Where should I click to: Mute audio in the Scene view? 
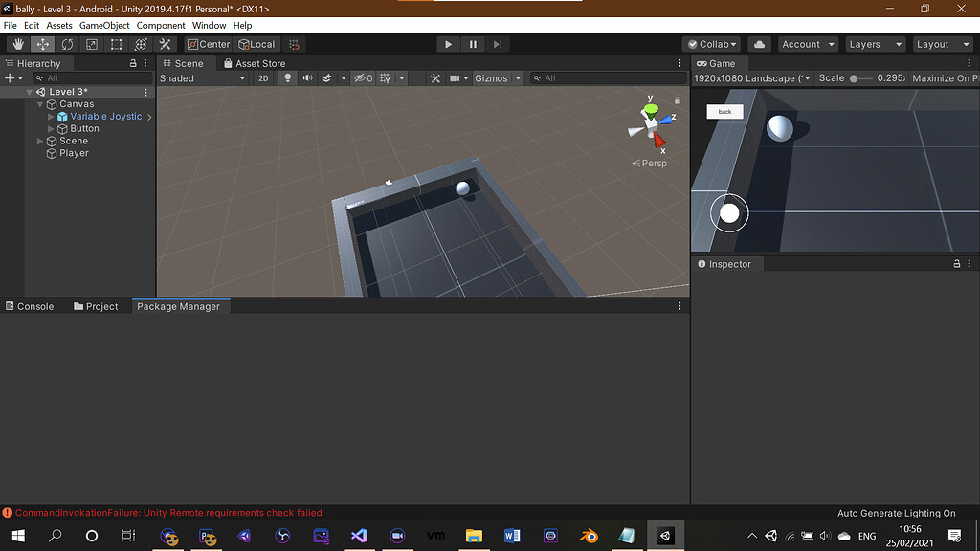(x=306, y=77)
